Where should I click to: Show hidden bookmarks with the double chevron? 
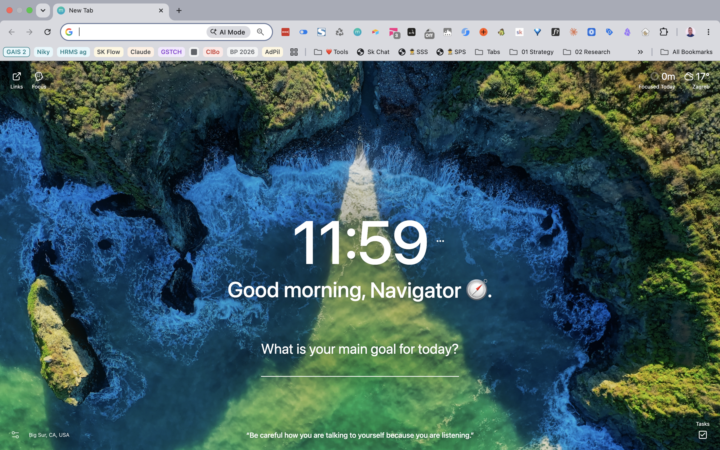point(640,52)
